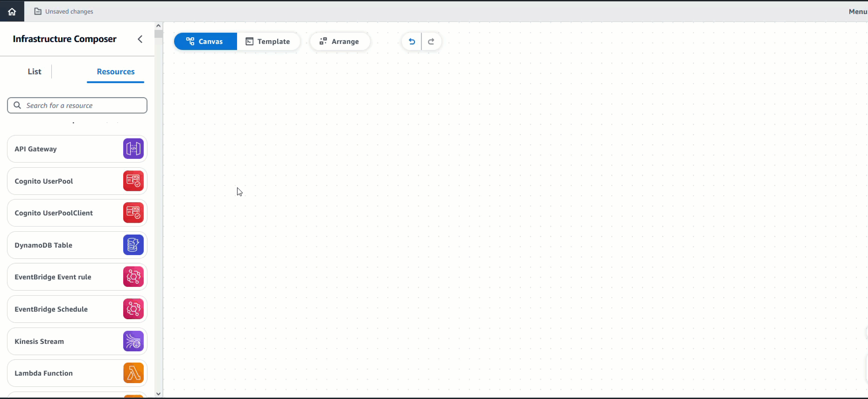Click the redo button
This screenshot has height=399, width=868.
coord(431,41)
